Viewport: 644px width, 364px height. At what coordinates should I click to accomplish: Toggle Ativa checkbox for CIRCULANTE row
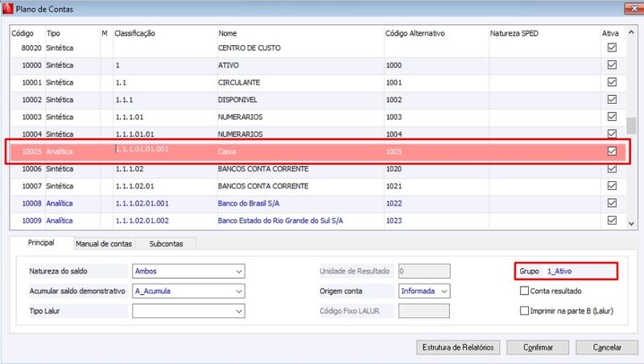pos(612,82)
